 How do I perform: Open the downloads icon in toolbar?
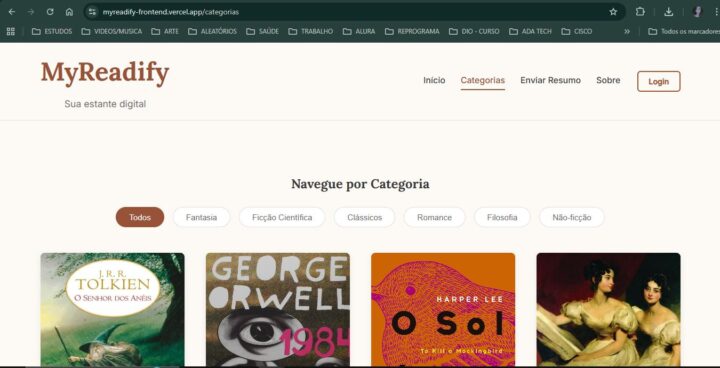click(669, 12)
